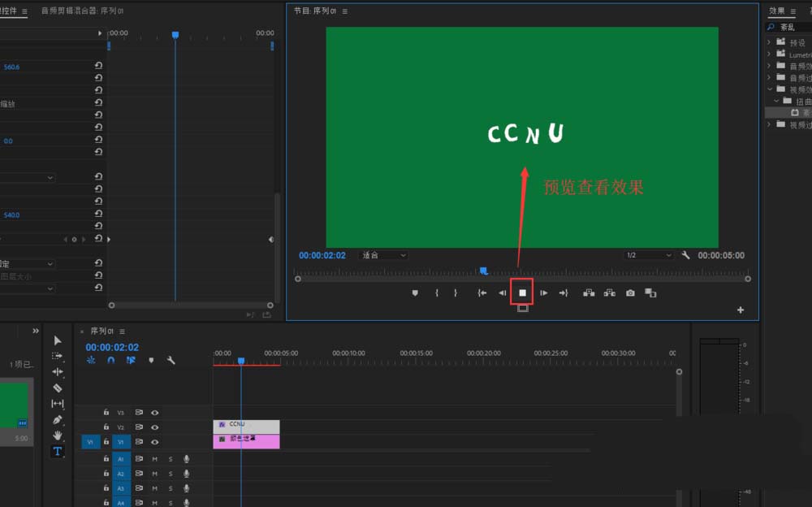Open the program monitor settings wrench
812x507 pixels.
pyautogui.click(x=685, y=255)
